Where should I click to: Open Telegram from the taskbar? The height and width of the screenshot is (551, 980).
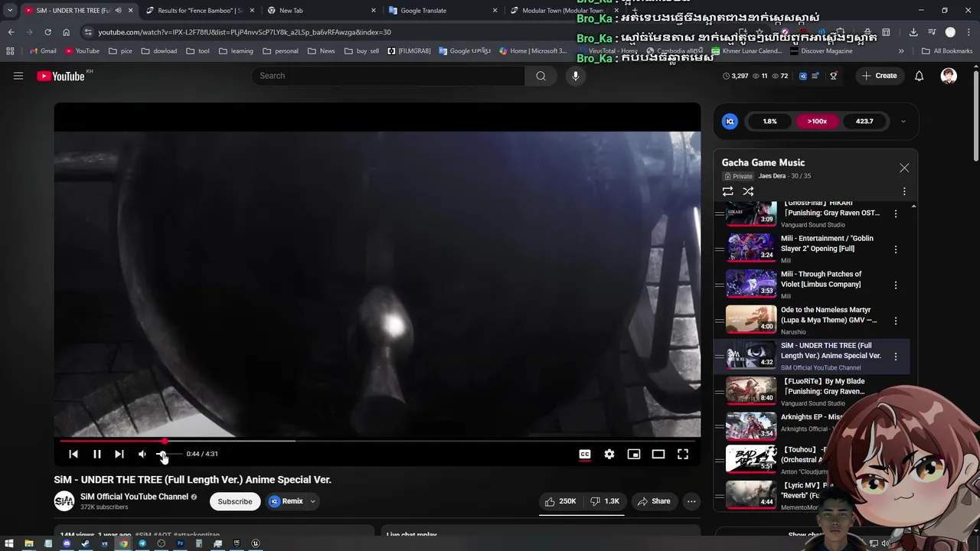point(142,543)
